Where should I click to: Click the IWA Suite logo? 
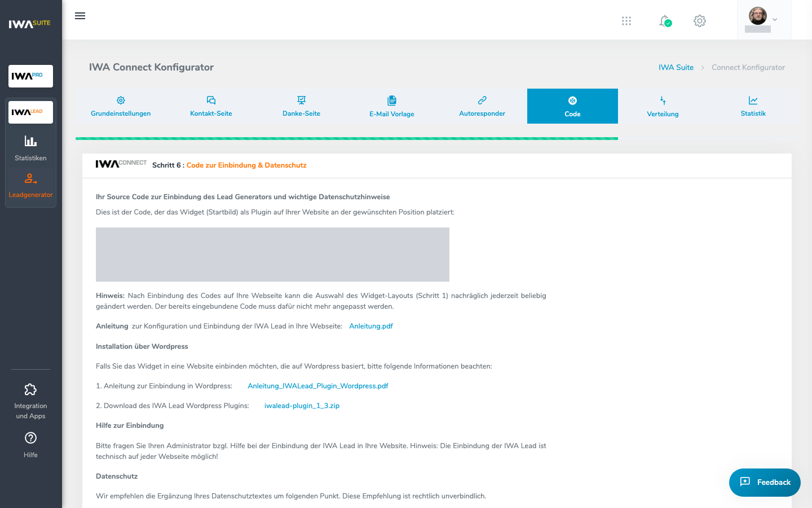pos(30,24)
